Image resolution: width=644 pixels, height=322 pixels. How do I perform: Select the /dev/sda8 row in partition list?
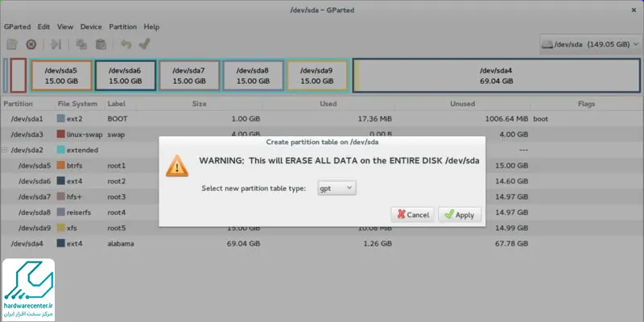(322, 213)
